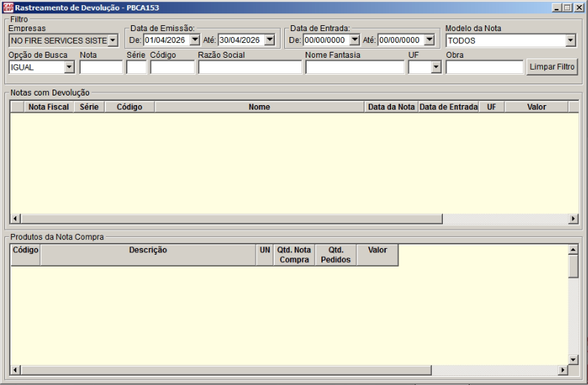The image size is (588, 385).
Task: Click the Código filter input field
Action: [173, 67]
